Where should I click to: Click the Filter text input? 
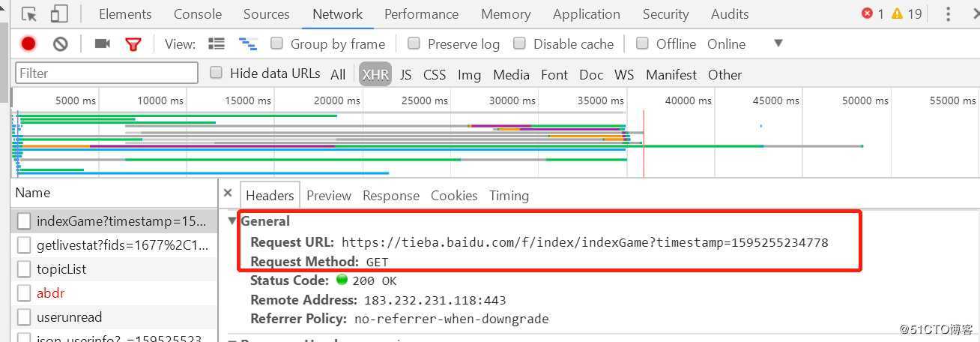106,73
